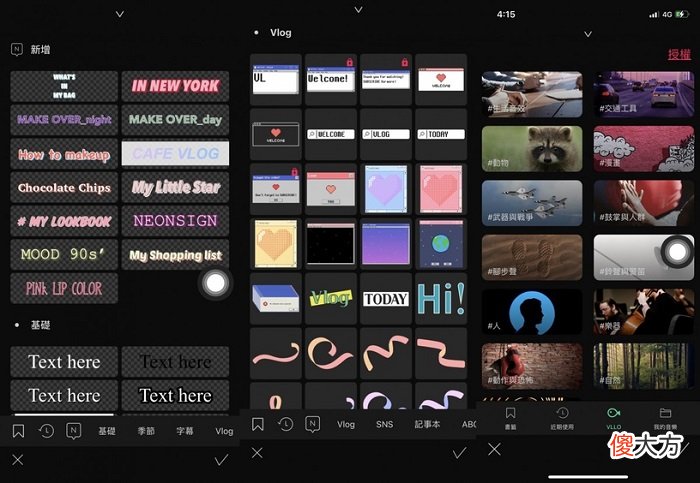Open 書籤 bookmark tab in sound panel
The image size is (700, 483).
(x=510, y=418)
